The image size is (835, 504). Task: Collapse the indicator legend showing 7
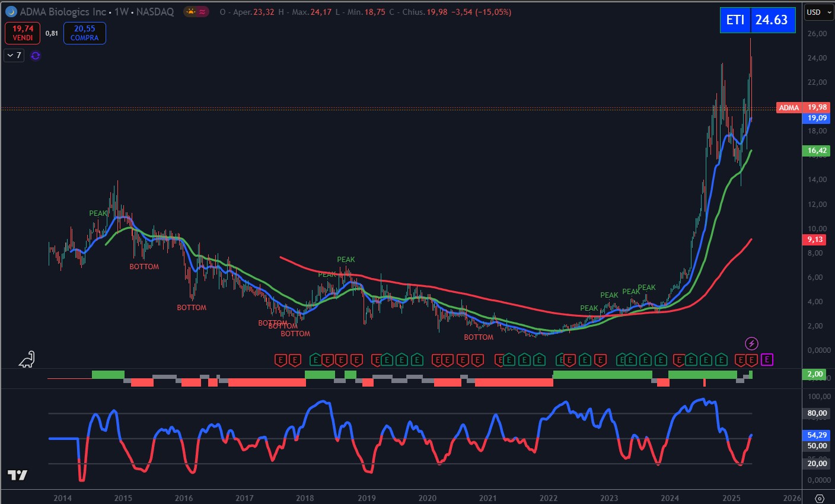click(x=14, y=56)
